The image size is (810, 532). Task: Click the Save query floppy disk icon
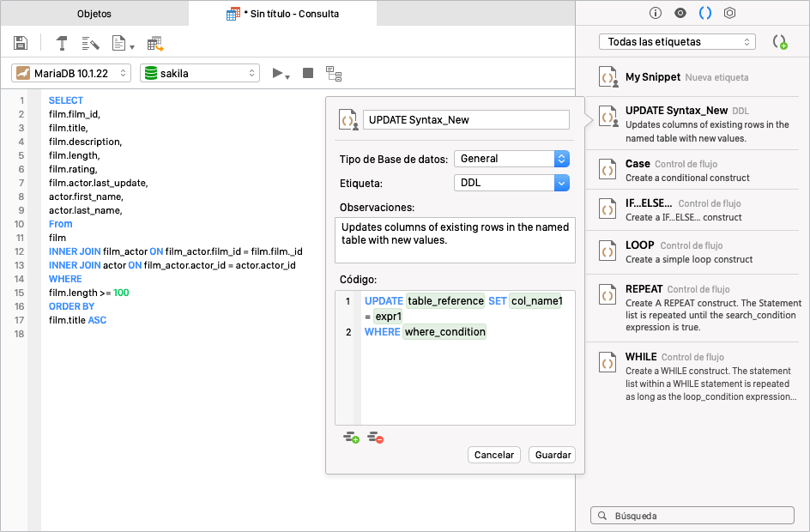coord(21,43)
